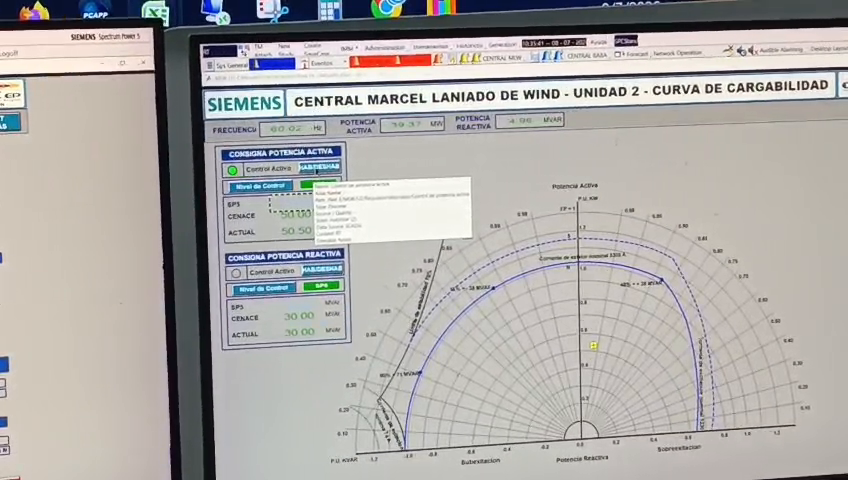Click the SIEMENS logo on the display

coord(244,104)
